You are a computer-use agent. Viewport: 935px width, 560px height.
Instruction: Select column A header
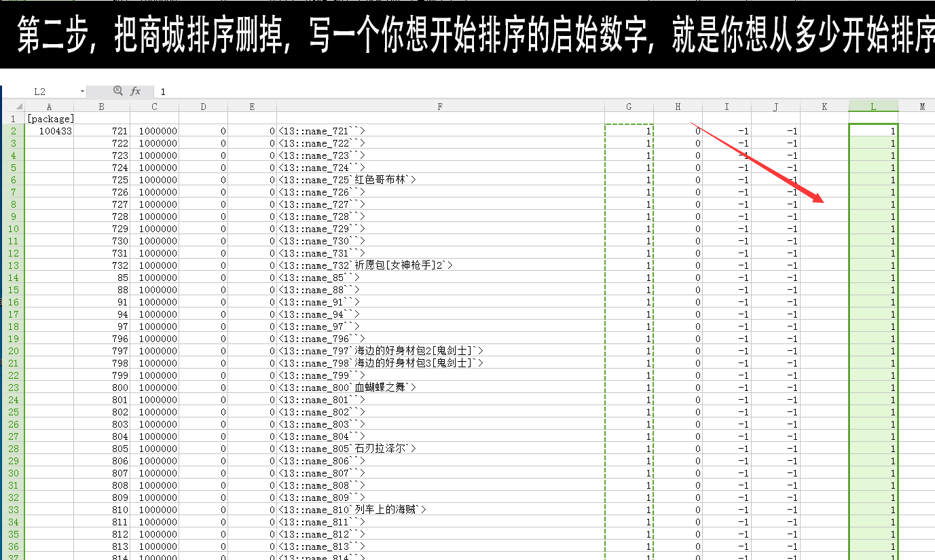(x=49, y=107)
